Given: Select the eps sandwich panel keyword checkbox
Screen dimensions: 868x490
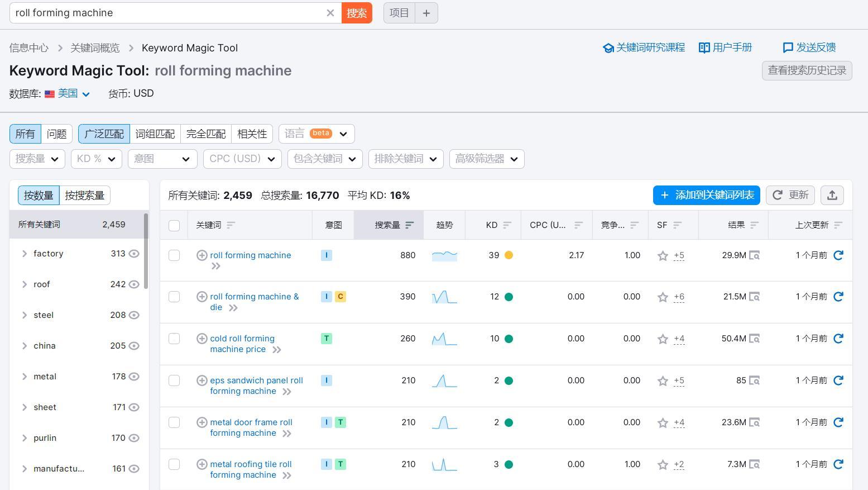Looking at the screenshot, I should pyautogui.click(x=174, y=380).
